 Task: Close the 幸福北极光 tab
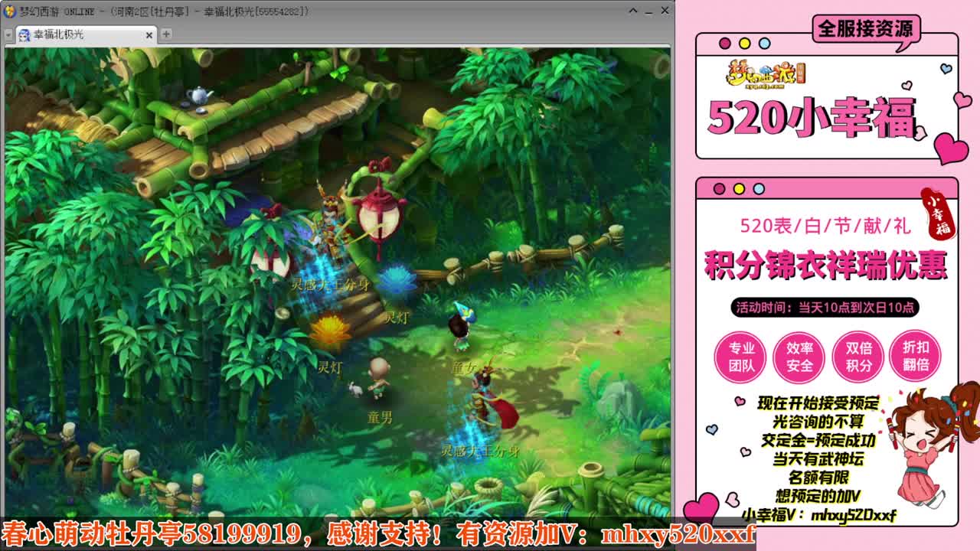(x=149, y=34)
